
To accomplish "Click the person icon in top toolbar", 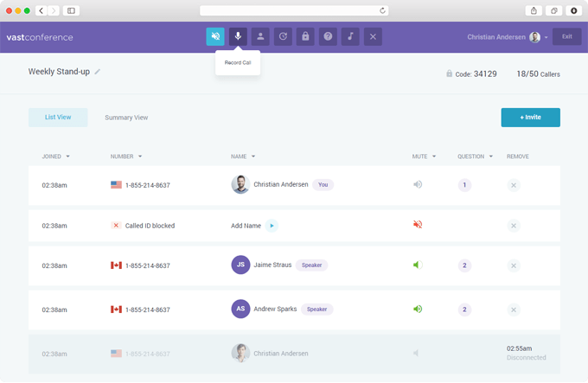I will (260, 36).
